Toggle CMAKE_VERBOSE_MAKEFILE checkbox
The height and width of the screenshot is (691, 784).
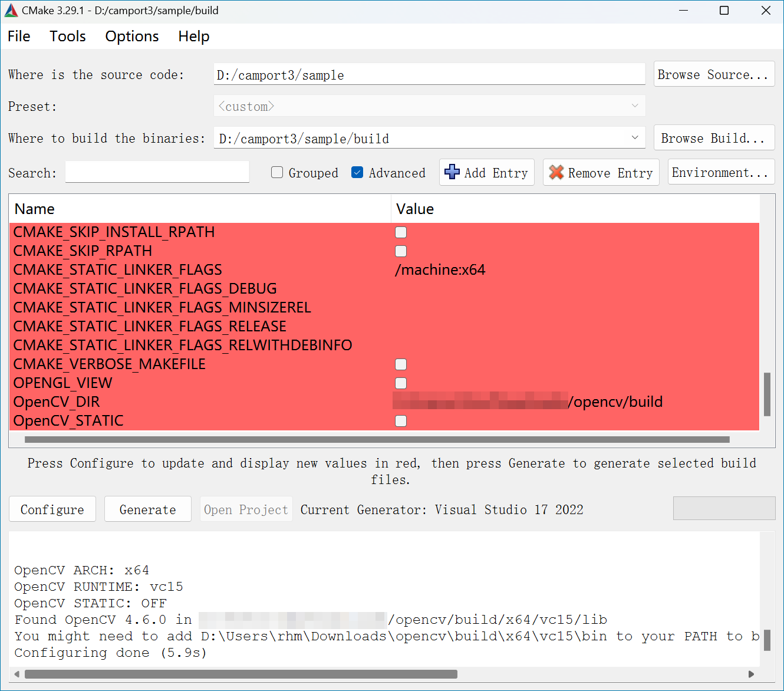point(401,364)
